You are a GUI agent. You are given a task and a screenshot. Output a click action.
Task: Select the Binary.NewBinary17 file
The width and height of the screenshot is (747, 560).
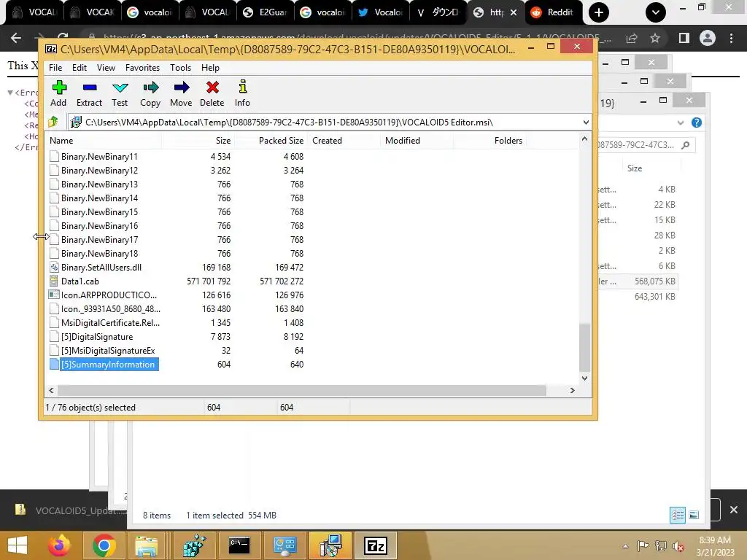[x=99, y=239]
